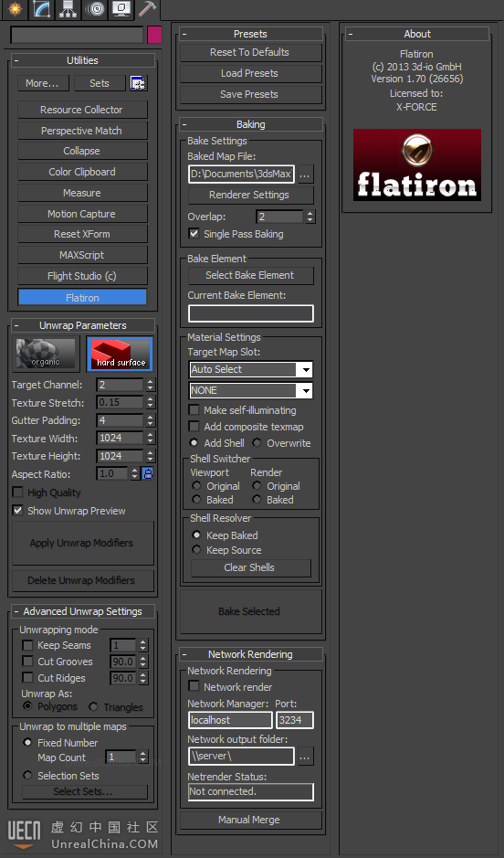Viewport: 504px width, 858px height.
Task: Click Save Presets button
Action: point(250,94)
